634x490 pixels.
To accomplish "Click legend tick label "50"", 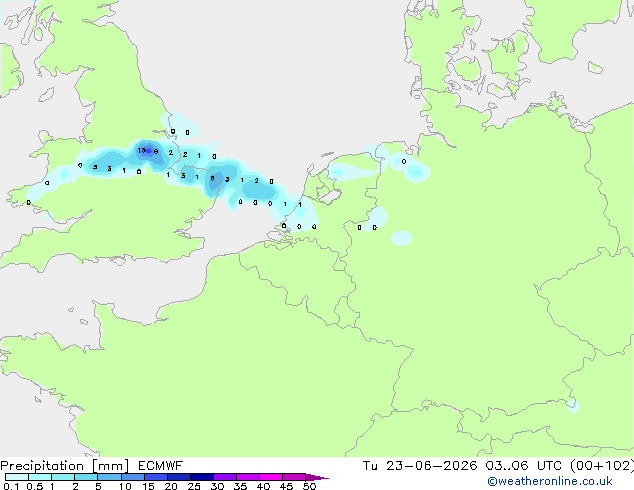I will [309, 486].
